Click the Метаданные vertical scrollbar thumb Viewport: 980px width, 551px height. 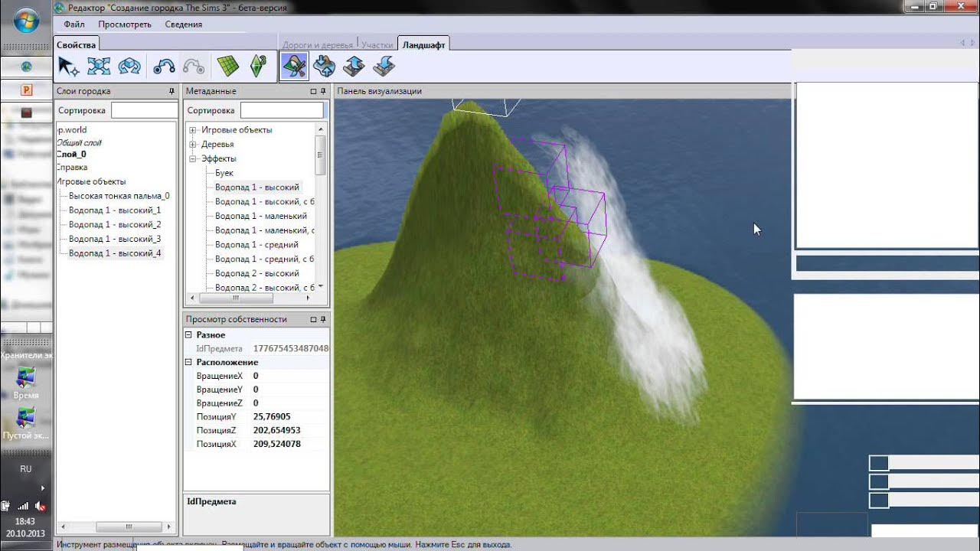coord(321,156)
